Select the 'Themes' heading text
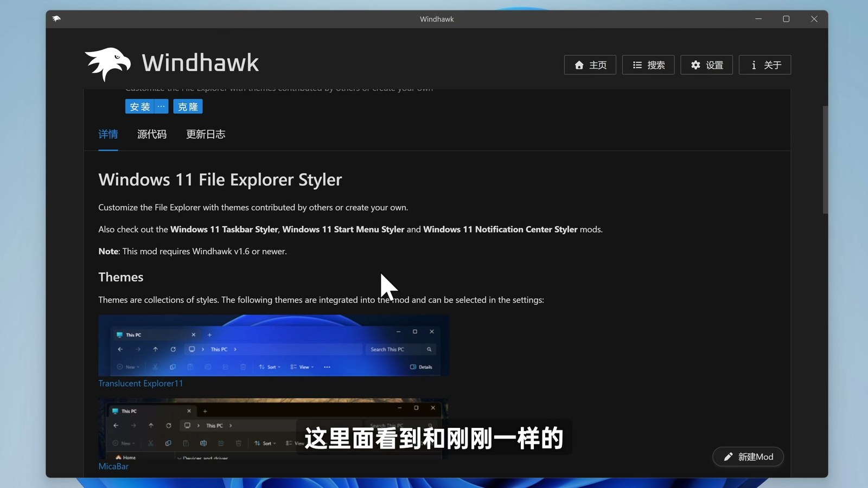Image resolution: width=868 pixels, height=488 pixels. (121, 277)
